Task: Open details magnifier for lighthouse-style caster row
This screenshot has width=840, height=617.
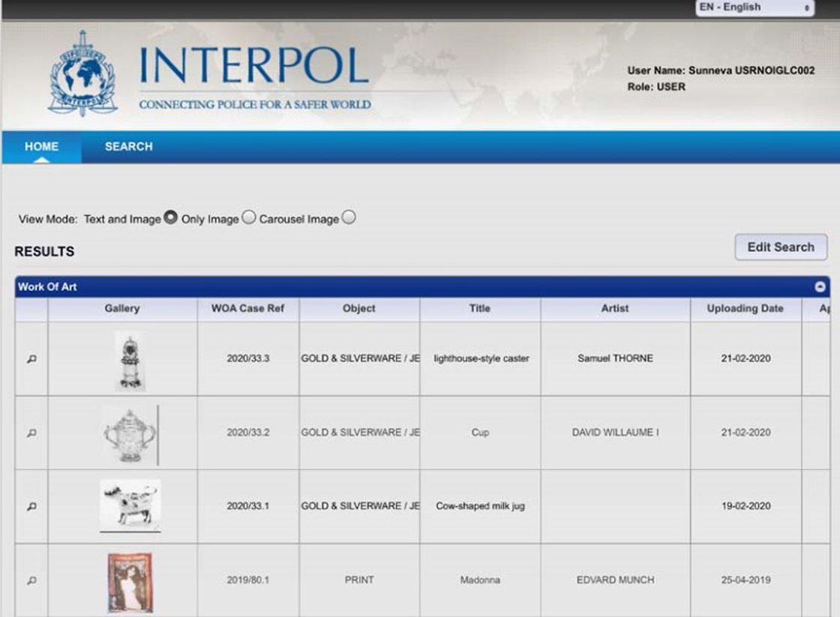Action: coord(31,359)
